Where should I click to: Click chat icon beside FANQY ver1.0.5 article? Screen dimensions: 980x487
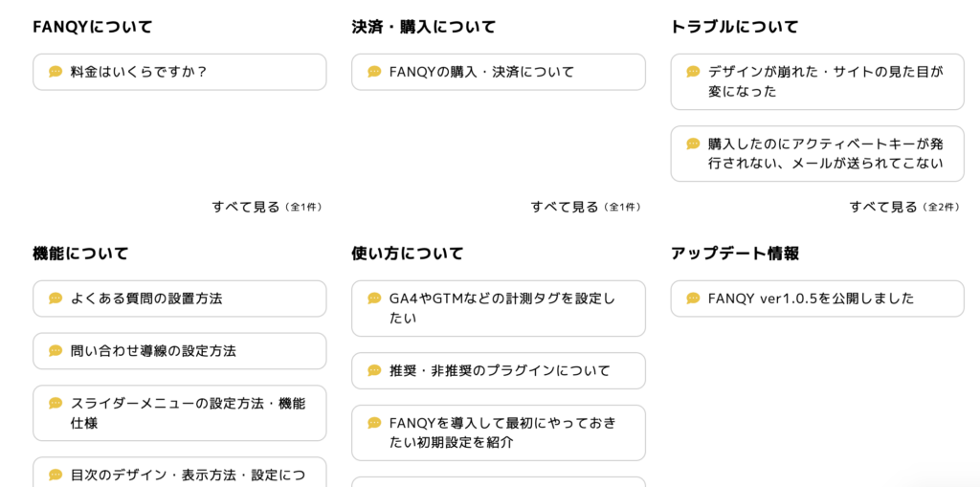693,299
